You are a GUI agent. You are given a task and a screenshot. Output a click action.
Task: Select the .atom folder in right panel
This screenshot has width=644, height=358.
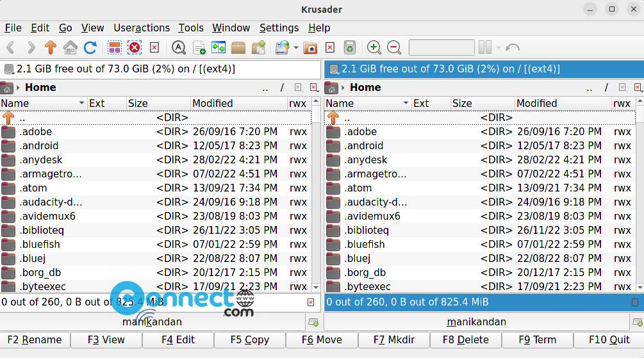(x=480, y=188)
